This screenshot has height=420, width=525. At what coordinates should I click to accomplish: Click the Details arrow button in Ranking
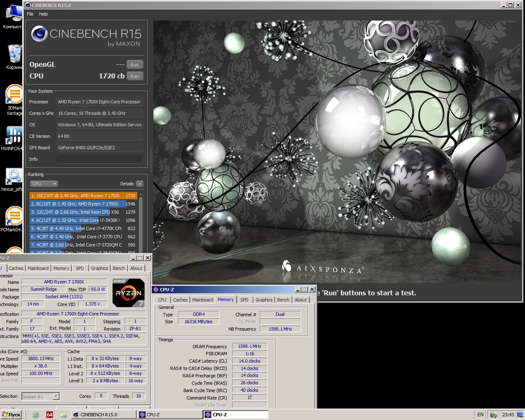(x=140, y=184)
